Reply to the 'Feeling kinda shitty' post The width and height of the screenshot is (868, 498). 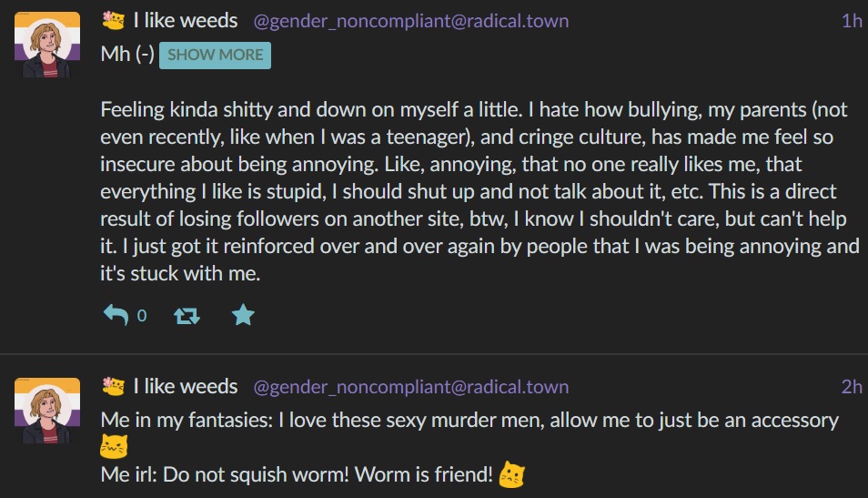pos(116,315)
